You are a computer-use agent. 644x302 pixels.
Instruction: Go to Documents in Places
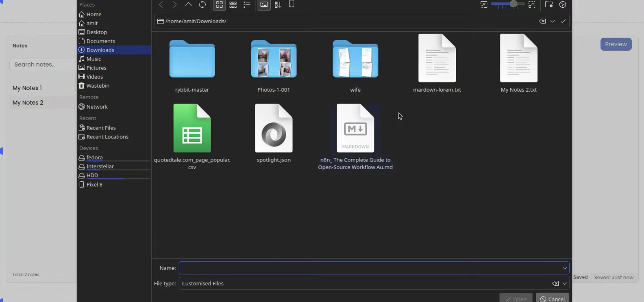(114, 41)
